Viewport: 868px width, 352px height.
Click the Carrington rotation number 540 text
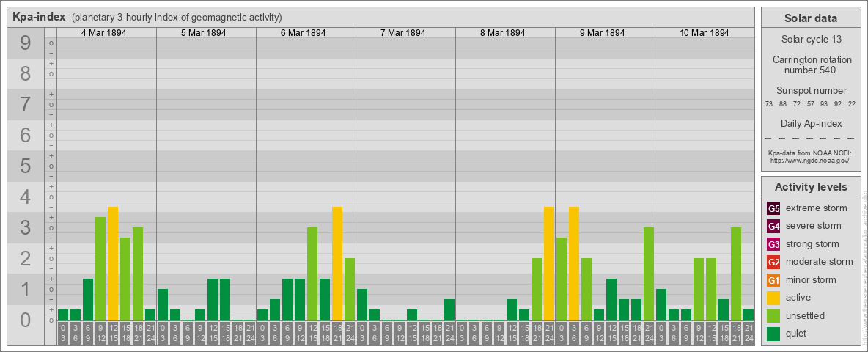coord(811,65)
